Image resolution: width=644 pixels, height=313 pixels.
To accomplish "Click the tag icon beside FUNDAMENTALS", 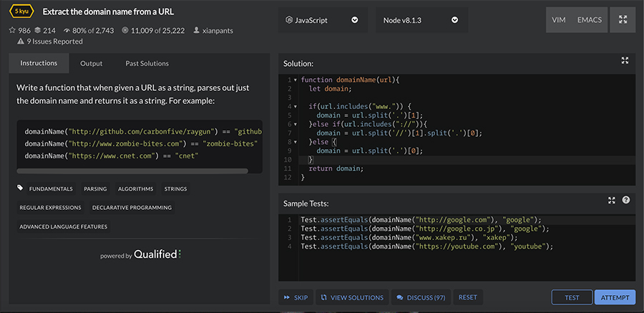I will pyautogui.click(x=20, y=188).
